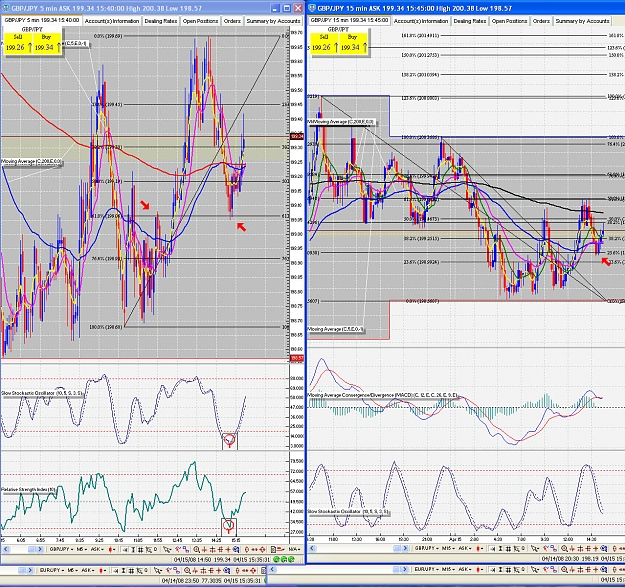
Task: Open Summary by Accounts tab in 15 min window
Action: coord(582,21)
